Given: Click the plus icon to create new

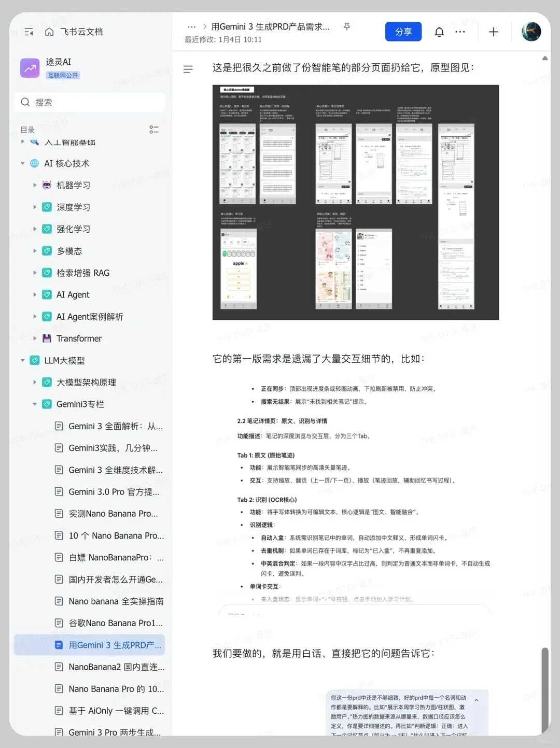Looking at the screenshot, I should tap(494, 32).
